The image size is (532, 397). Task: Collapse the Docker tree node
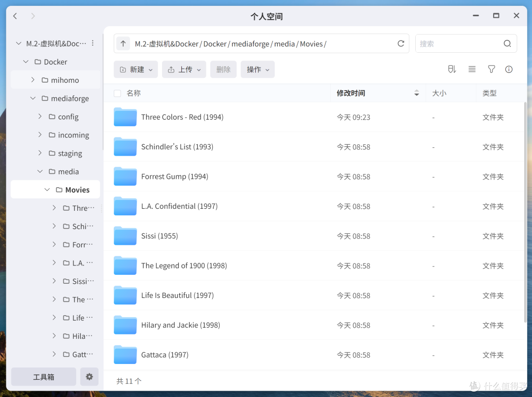pos(26,62)
